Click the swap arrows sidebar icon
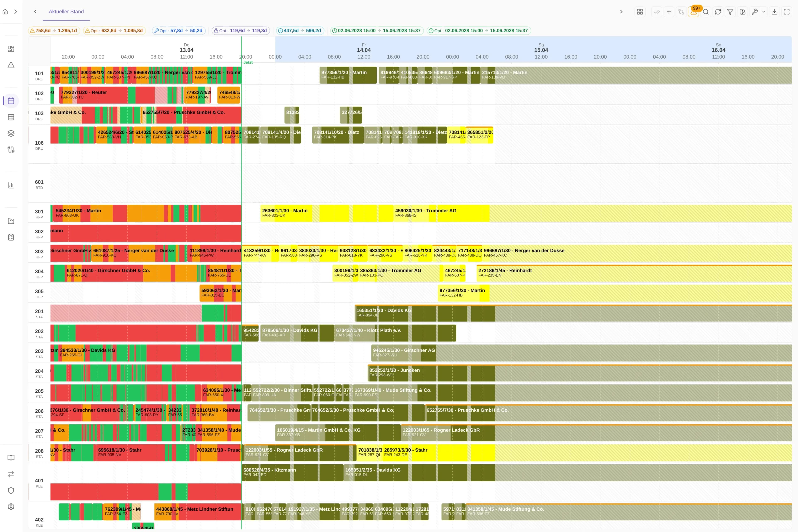This screenshot has height=532, width=798. click(x=11, y=474)
